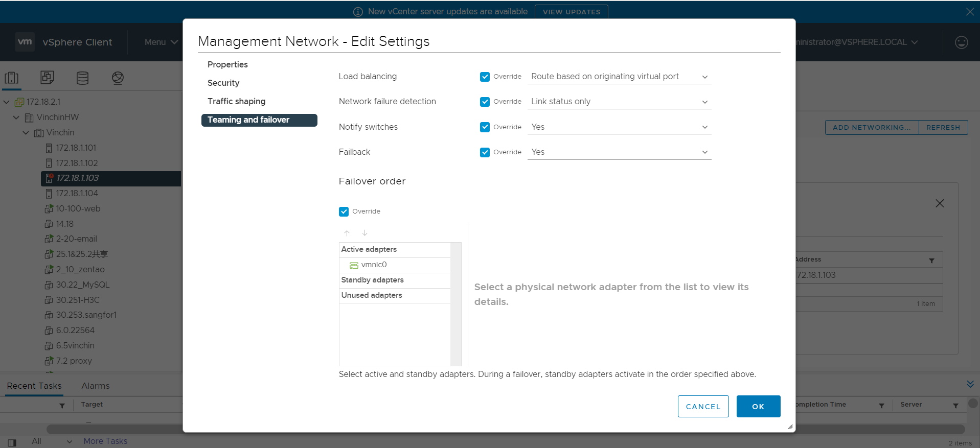Toggle Network failure detection Override checkbox
980x448 pixels.
click(x=485, y=102)
